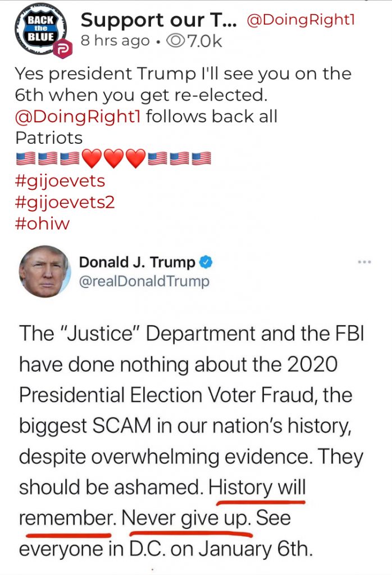Click the '8 hrs ago' timestamp
The width and height of the screenshot is (392, 575).
(114, 42)
